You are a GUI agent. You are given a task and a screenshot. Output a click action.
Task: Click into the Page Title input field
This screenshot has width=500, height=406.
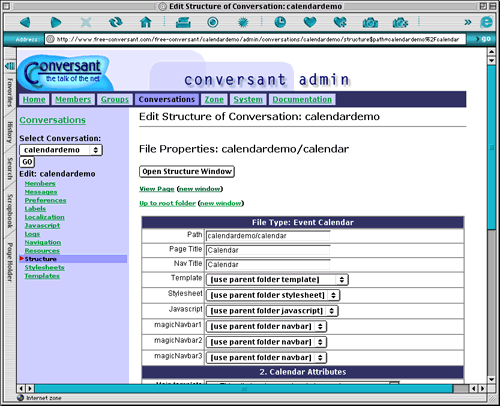268,250
